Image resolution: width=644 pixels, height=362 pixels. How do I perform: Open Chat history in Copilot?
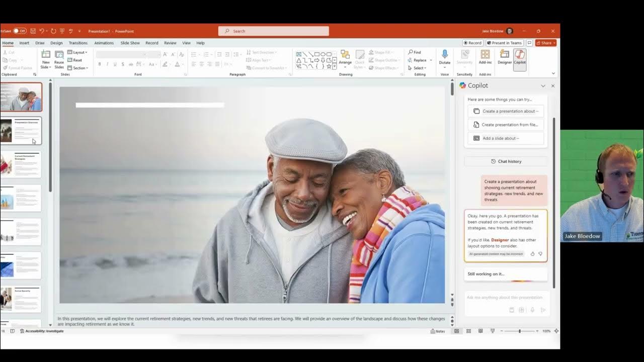tap(506, 161)
